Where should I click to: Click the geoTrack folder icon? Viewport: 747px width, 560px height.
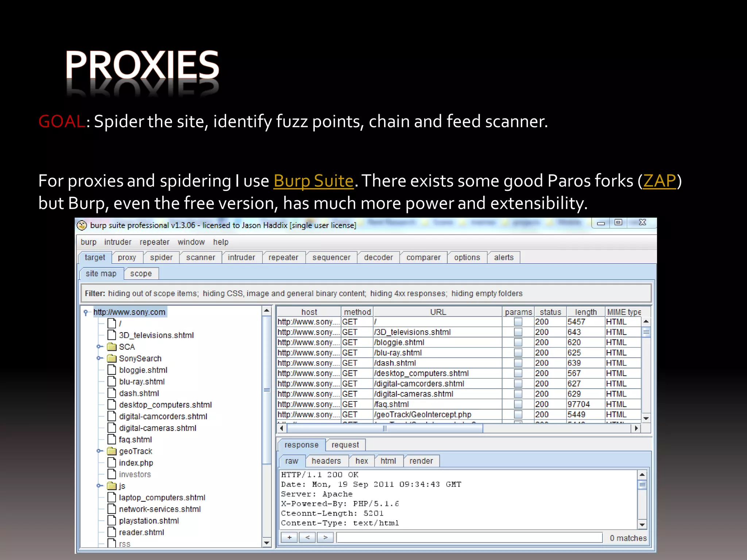click(112, 451)
